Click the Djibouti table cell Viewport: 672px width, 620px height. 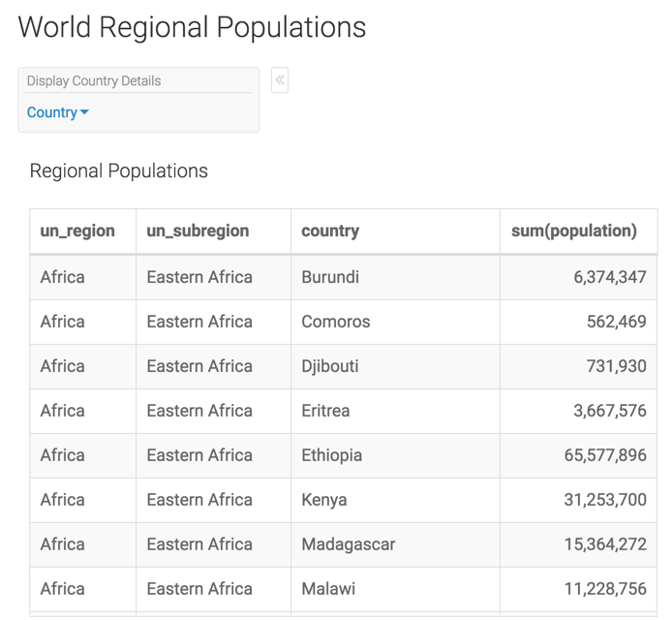[330, 366]
